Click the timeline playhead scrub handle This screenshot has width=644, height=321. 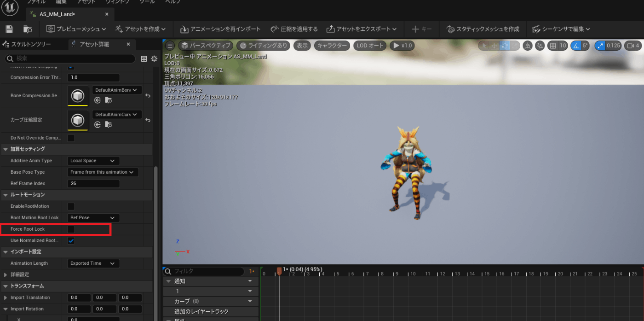click(x=279, y=272)
